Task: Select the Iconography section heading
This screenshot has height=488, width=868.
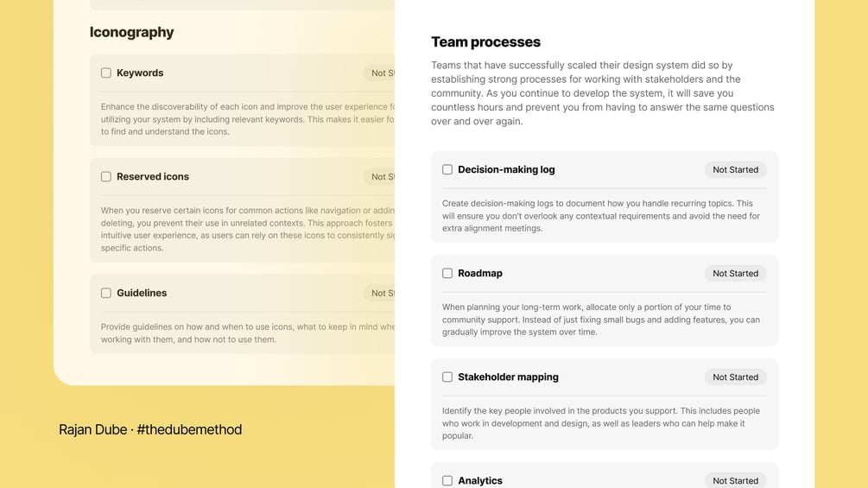Action: click(132, 33)
